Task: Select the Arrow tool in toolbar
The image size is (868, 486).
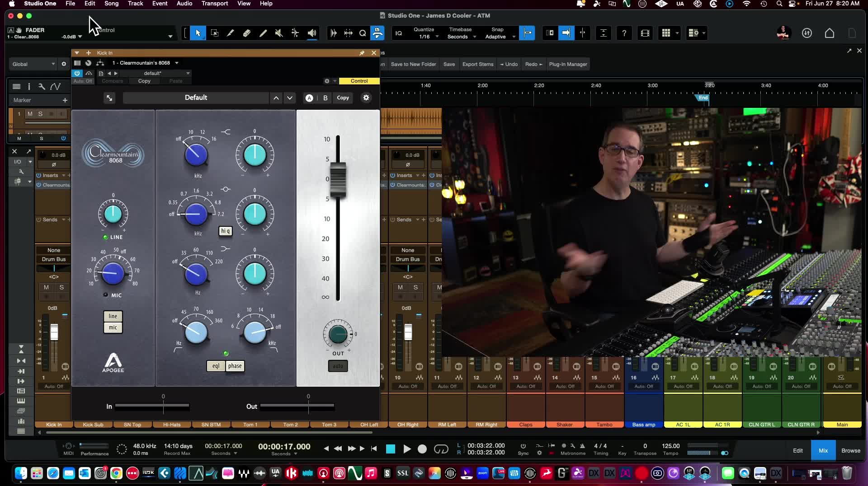Action: 198,33
